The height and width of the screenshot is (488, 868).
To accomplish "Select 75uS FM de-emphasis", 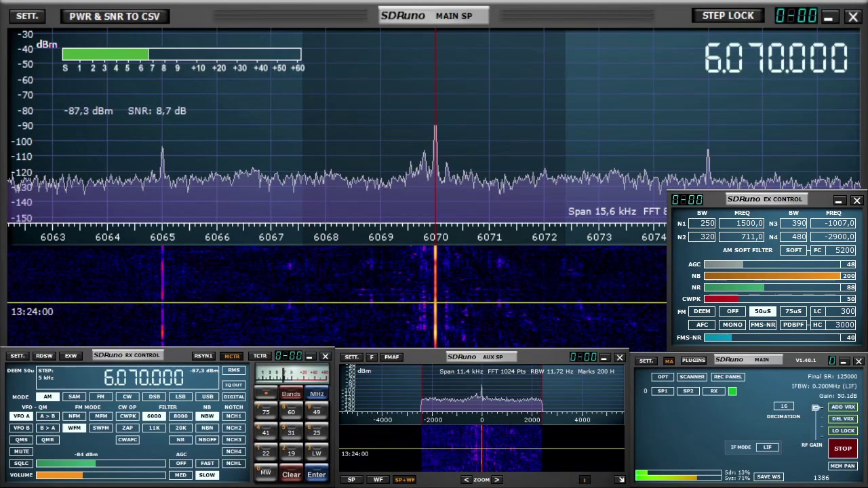I will click(793, 312).
